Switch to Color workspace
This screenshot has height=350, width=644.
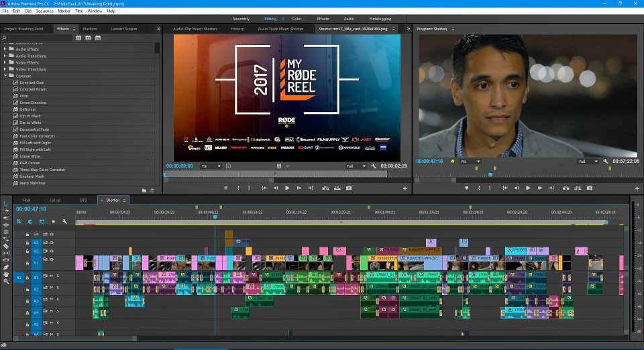[x=297, y=19]
